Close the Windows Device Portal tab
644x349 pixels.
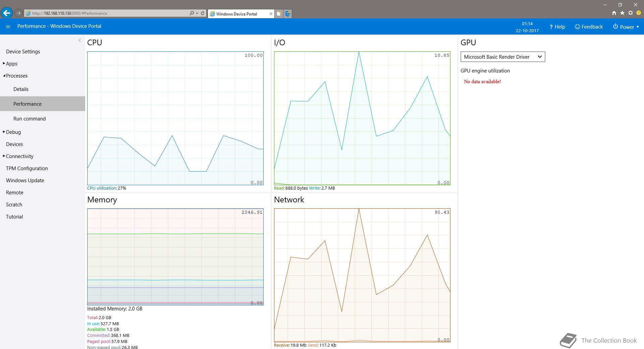click(271, 14)
